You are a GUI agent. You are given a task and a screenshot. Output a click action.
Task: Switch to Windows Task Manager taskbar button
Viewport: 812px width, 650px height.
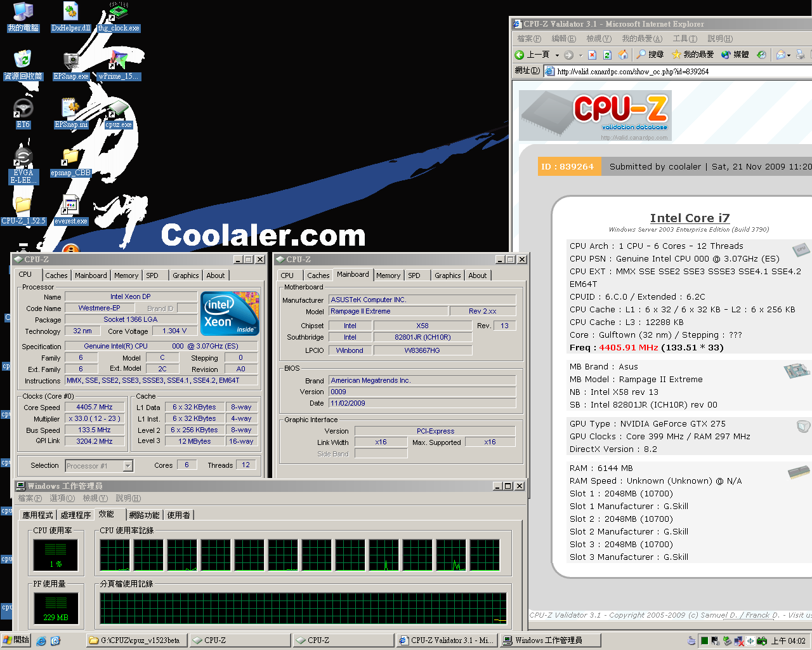[x=549, y=640]
